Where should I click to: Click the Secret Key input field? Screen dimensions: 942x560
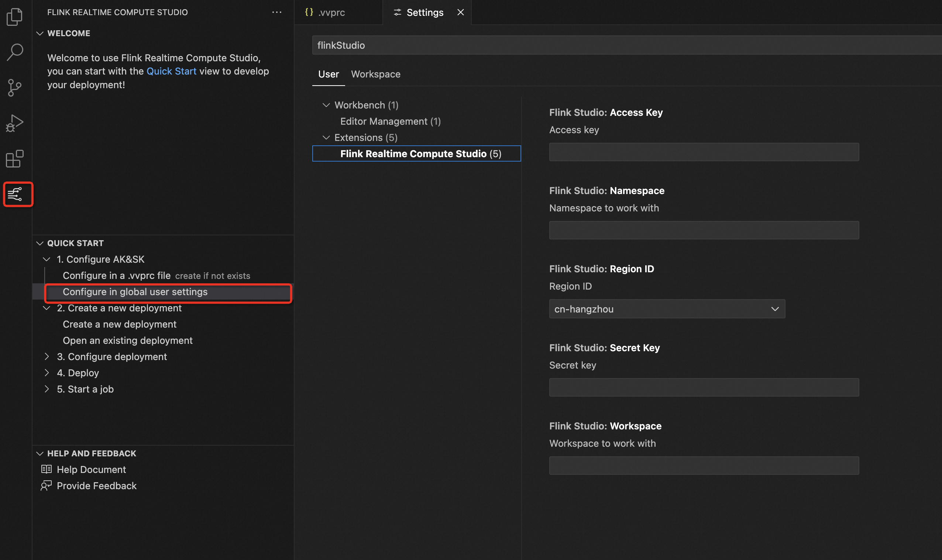tap(704, 387)
